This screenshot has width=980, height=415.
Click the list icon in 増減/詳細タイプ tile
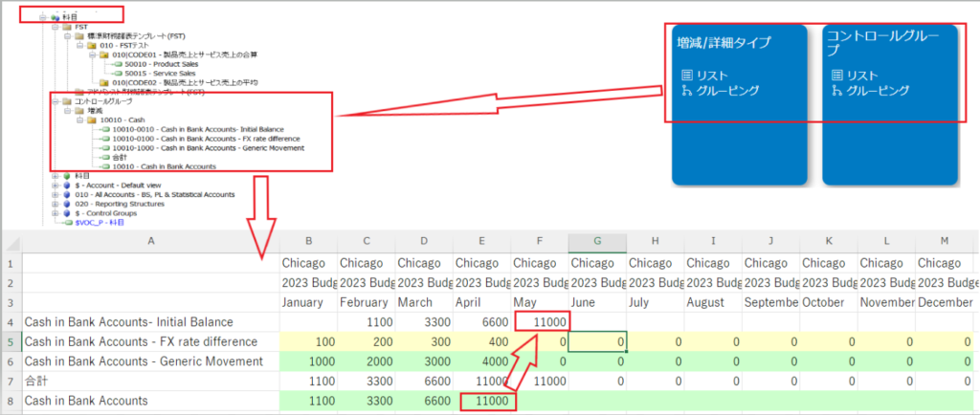tap(687, 75)
